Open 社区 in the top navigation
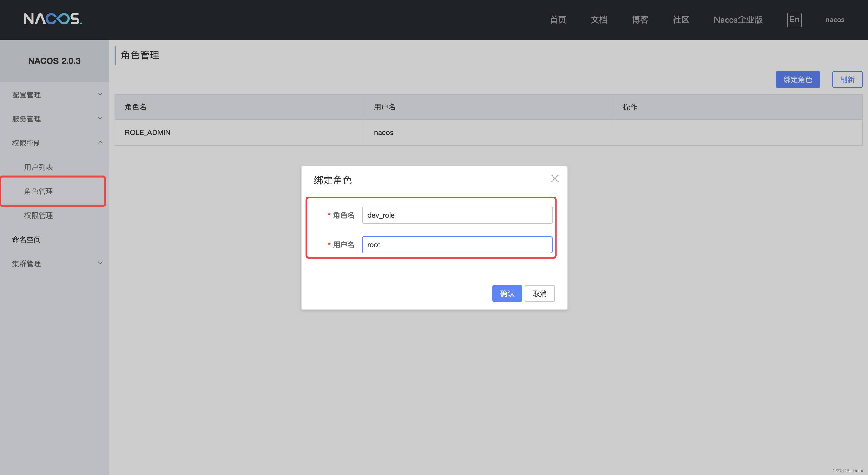Screen dimensions: 868x475 tap(681, 20)
